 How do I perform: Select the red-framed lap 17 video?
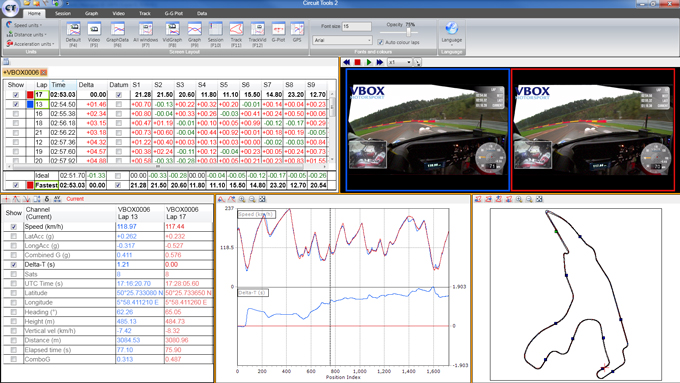pos(593,130)
